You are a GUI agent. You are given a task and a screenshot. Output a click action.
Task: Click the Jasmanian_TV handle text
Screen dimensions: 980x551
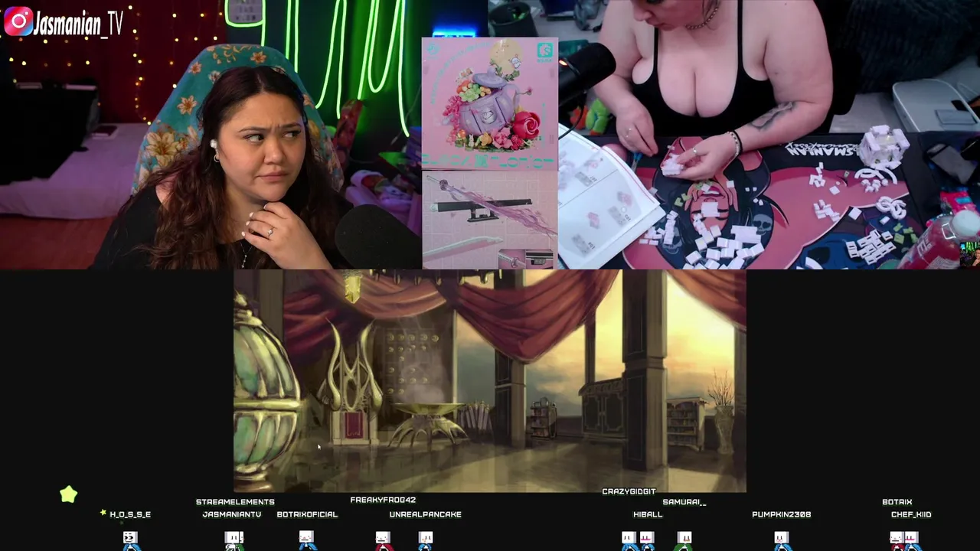tap(78, 24)
